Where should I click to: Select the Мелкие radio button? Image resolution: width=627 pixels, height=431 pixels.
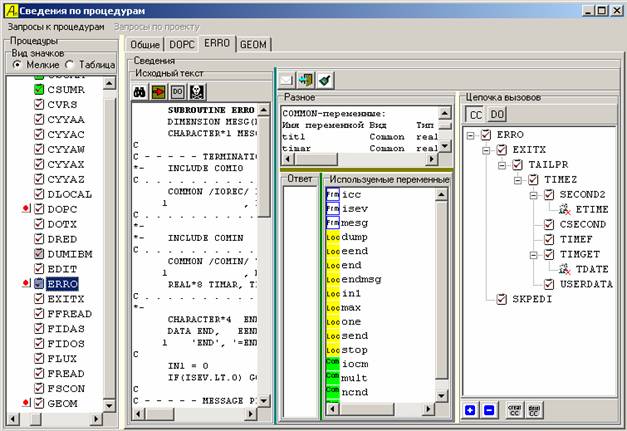tap(17, 64)
